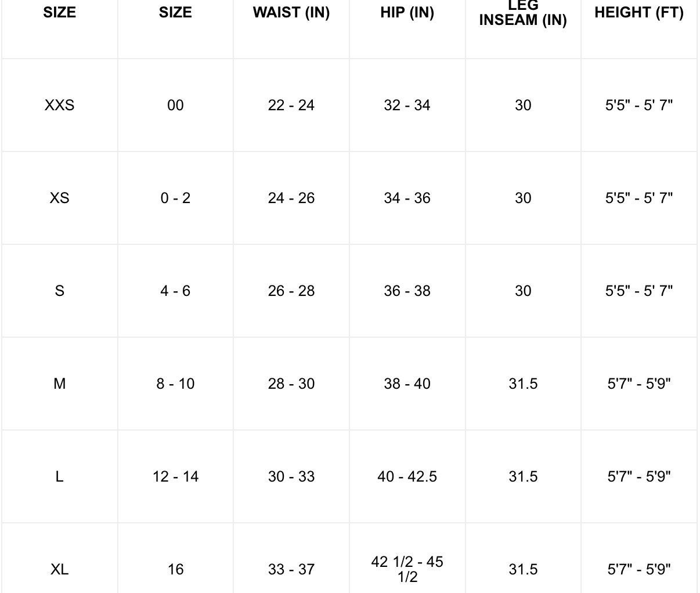Select the XL size row label
Image resolution: width=700 pixels, height=593 pixels.
59,569
